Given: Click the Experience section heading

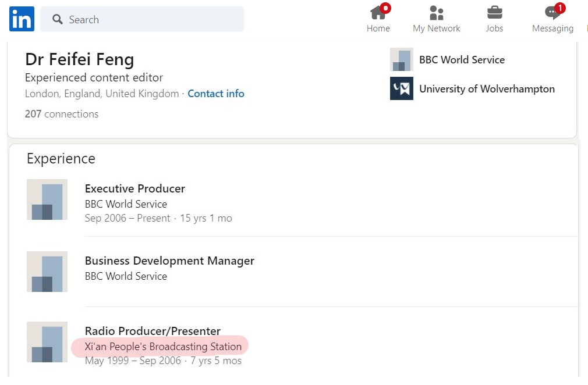Looking at the screenshot, I should (61, 159).
